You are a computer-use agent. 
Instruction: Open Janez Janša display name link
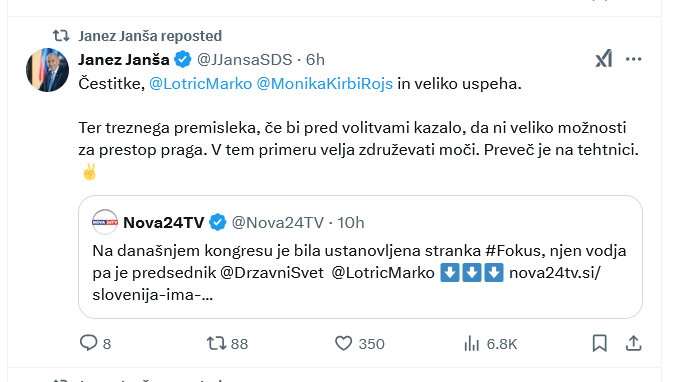tap(124, 60)
